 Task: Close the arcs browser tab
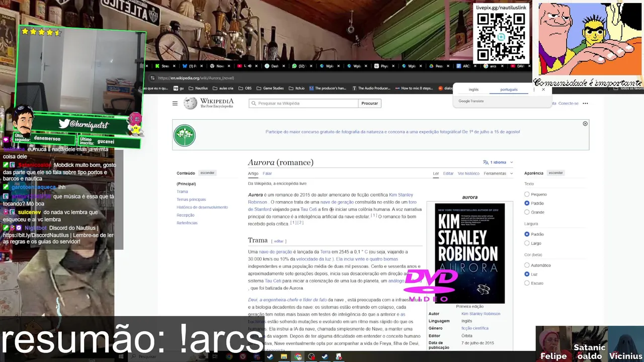tap(503, 66)
